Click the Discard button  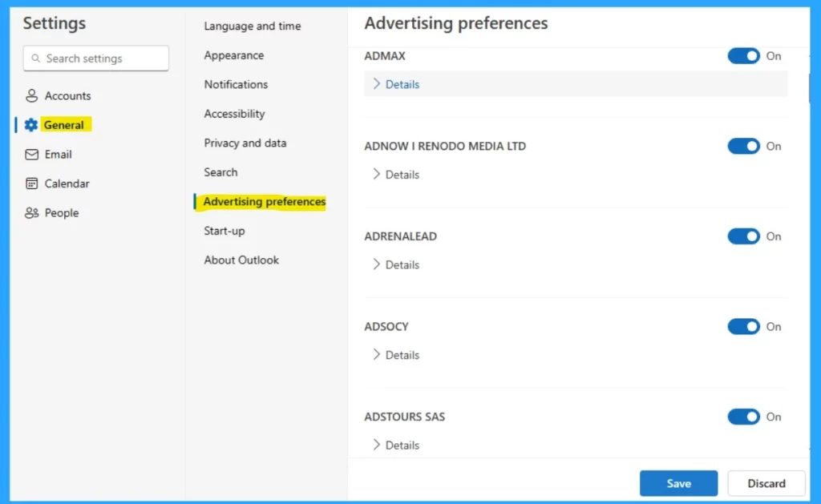point(766,483)
